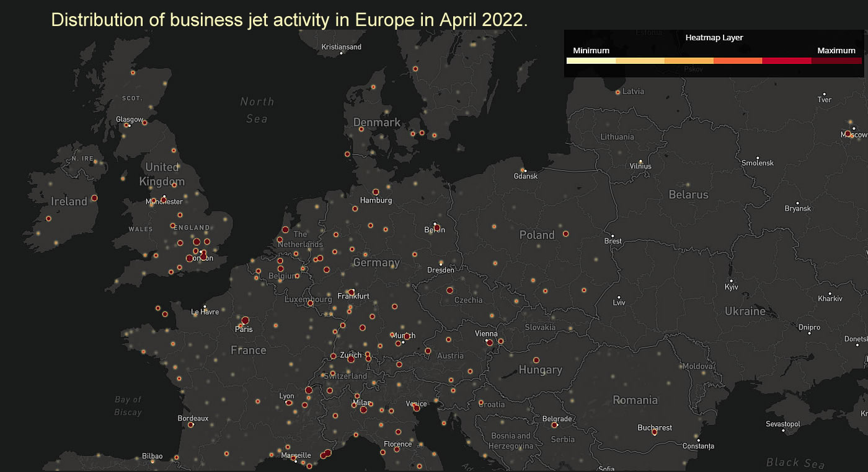868x472 pixels.
Task: Click the Lviv city label
Action: pyautogui.click(x=619, y=303)
